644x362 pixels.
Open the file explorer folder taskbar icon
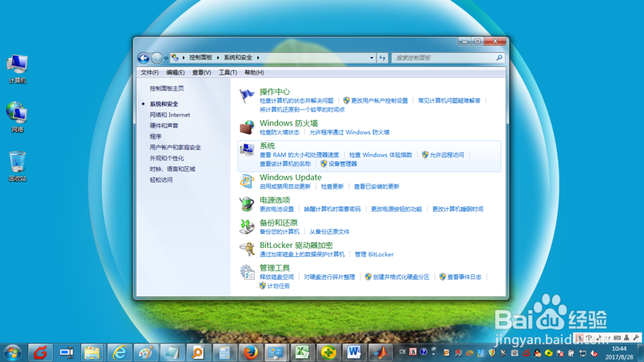(x=92, y=352)
